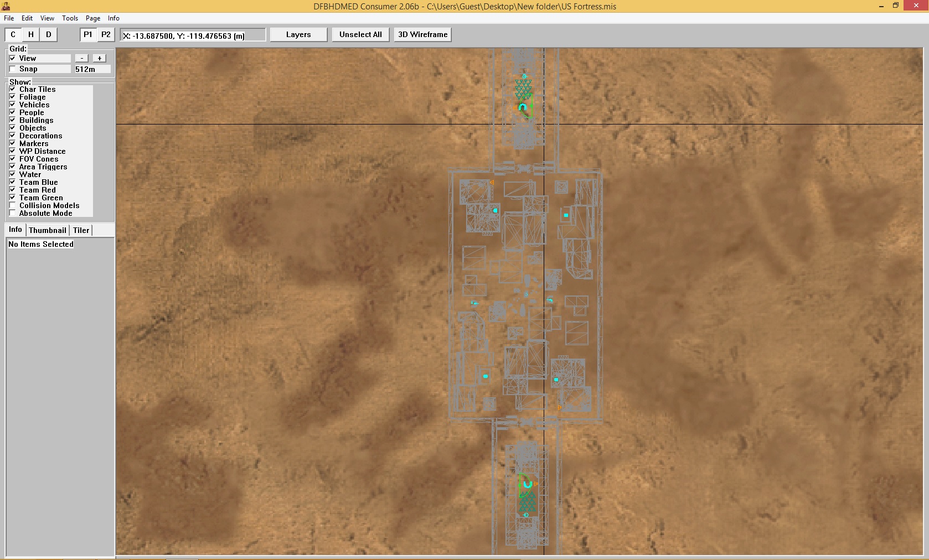Toggle Team Blue checkbox
The width and height of the screenshot is (929, 560).
pyautogui.click(x=12, y=182)
